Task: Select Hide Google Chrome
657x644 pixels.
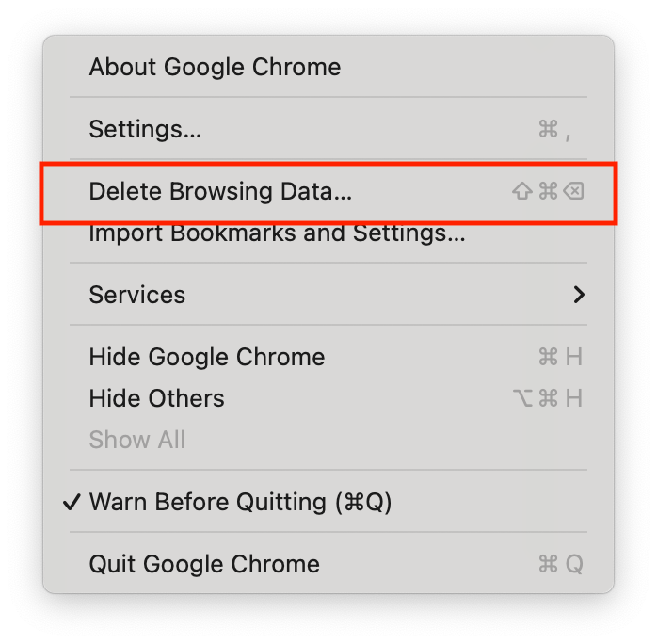Action: point(207,358)
